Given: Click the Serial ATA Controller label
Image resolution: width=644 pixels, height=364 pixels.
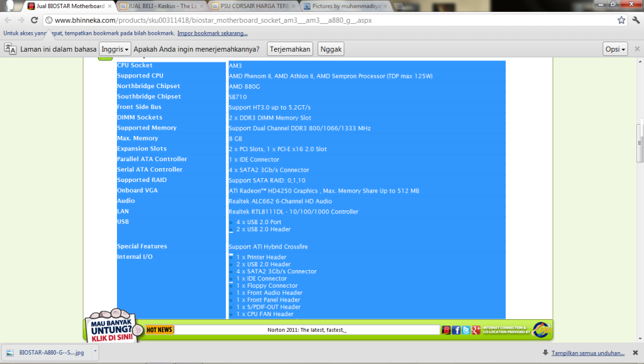Looking at the screenshot, I should click(x=150, y=169).
